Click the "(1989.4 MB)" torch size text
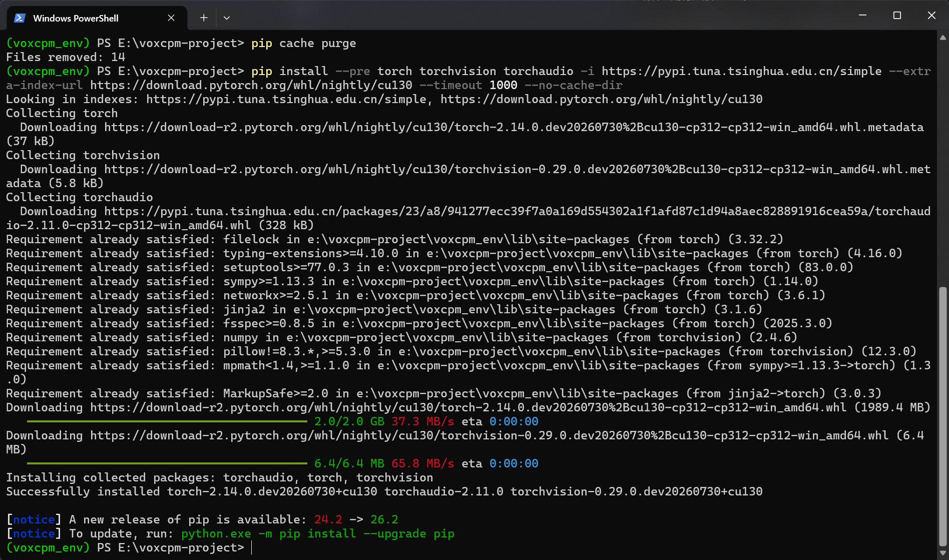949x560 pixels. click(x=892, y=408)
